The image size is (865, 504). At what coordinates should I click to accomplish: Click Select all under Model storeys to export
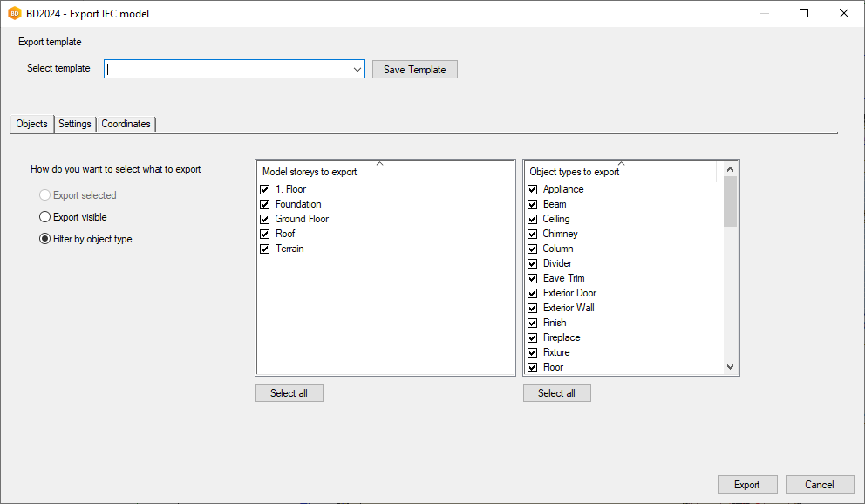click(289, 392)
